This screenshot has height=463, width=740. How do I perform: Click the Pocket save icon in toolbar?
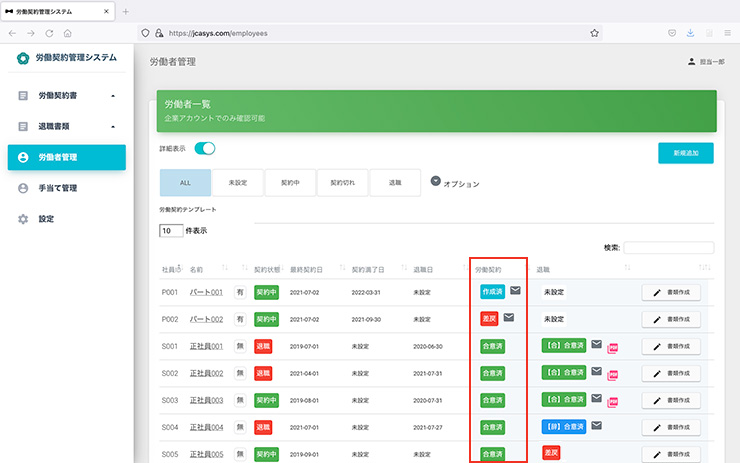tap(672, 33)
